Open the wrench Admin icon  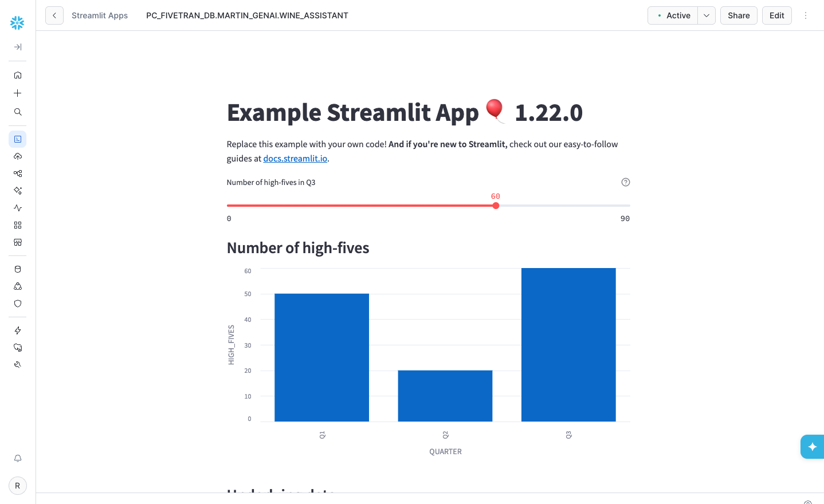[x=18, y=365]
